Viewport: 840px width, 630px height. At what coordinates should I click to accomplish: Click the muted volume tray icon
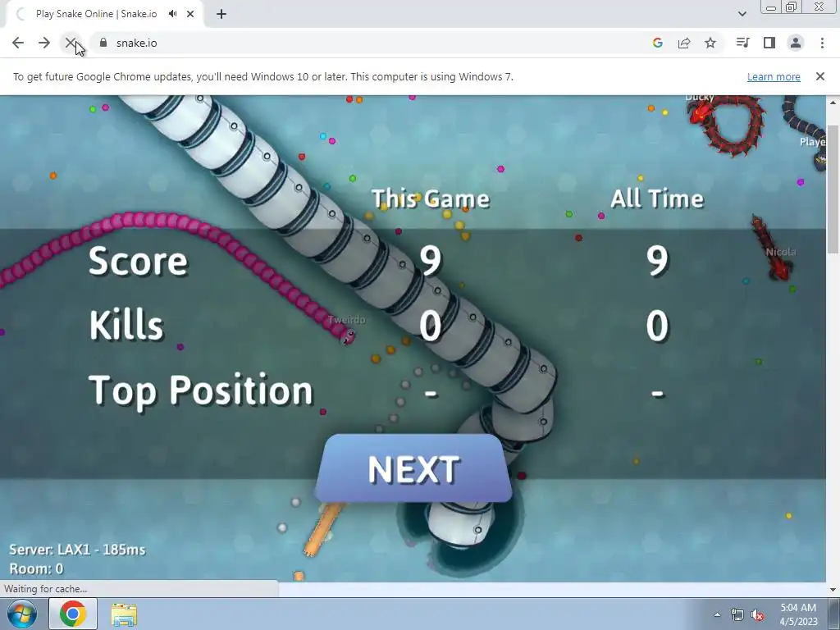(x=757, y=615)
